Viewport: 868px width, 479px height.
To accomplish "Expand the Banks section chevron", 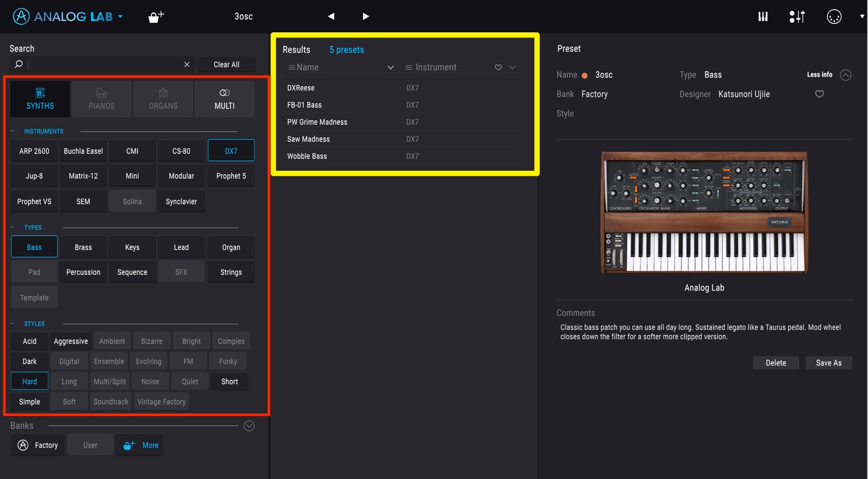I will click(249, 426).
